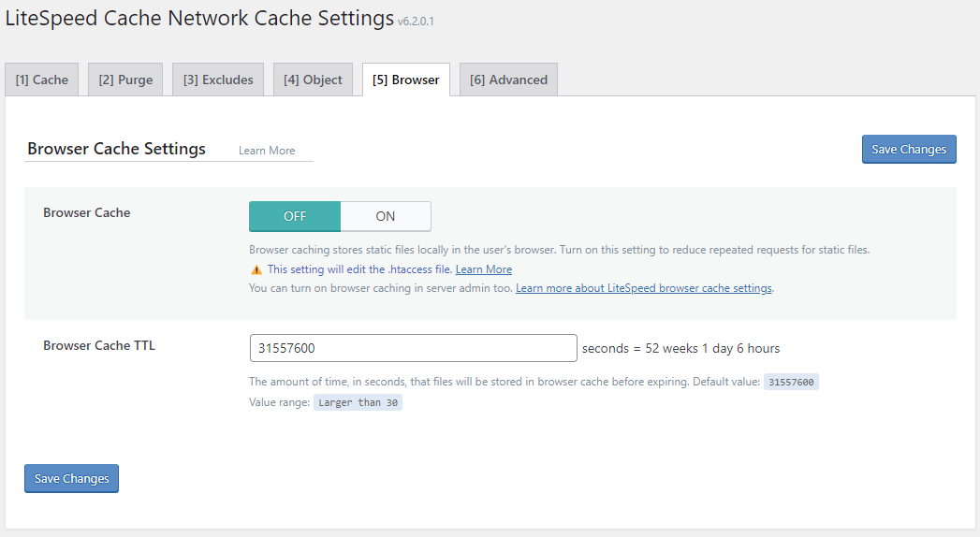Click the Browser Cache TTL label

click(x=99, y=345)
